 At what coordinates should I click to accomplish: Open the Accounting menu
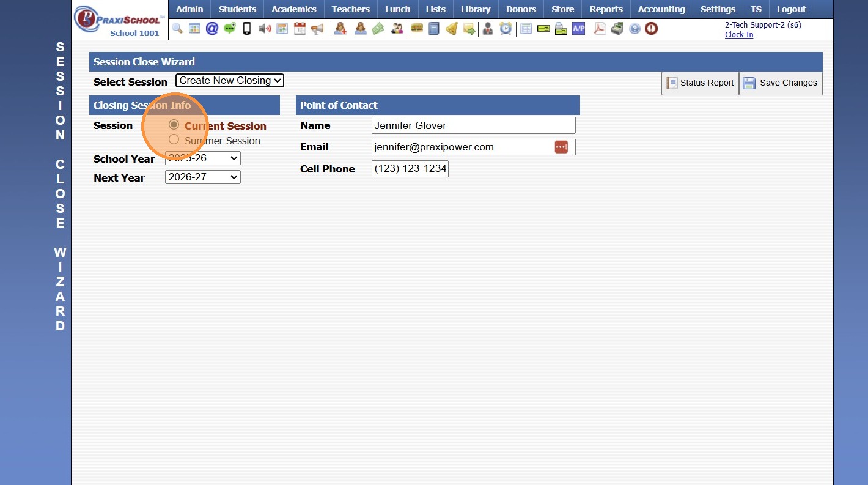tap(661, 9)
